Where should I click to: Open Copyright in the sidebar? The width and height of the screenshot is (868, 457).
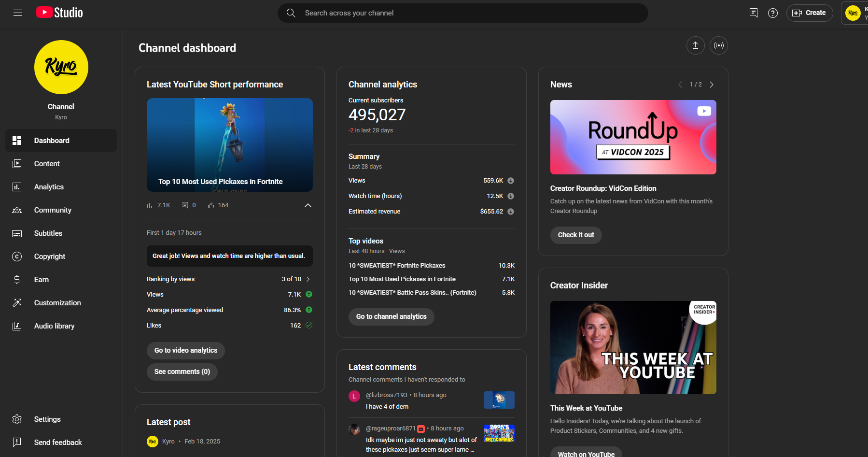(x=61, y=257)
